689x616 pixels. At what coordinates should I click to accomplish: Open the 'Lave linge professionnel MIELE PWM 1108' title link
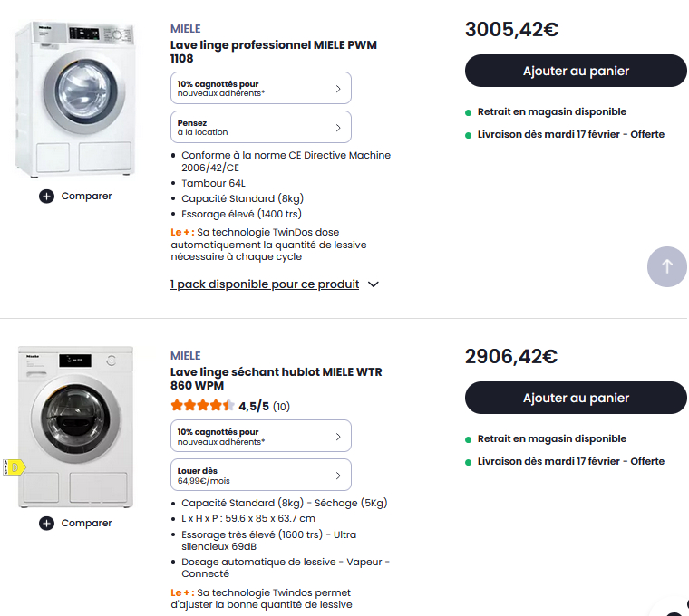click(x=273, y=52)
